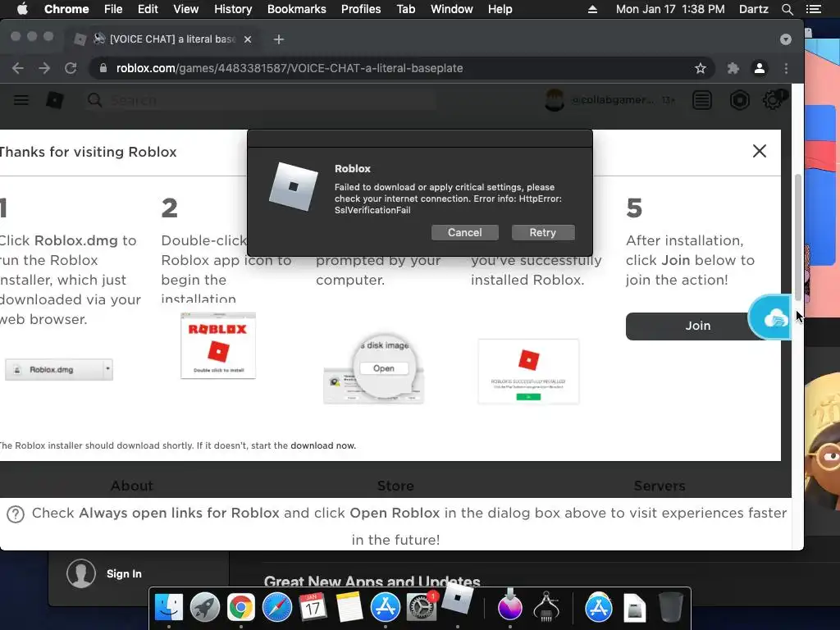This screenshot has height=630, width=840.
Task: Click the blue cloud floating button
Action: (769, 317)
